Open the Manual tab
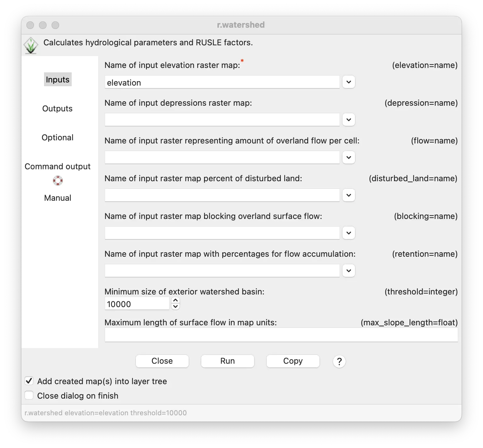483x448 pixels. [58, 198]
